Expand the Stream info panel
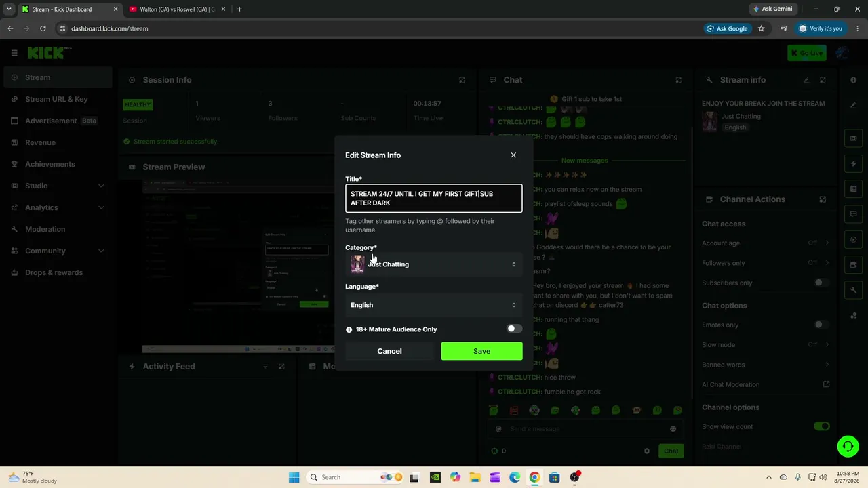The image size is (868, 488). click(823, 80)
